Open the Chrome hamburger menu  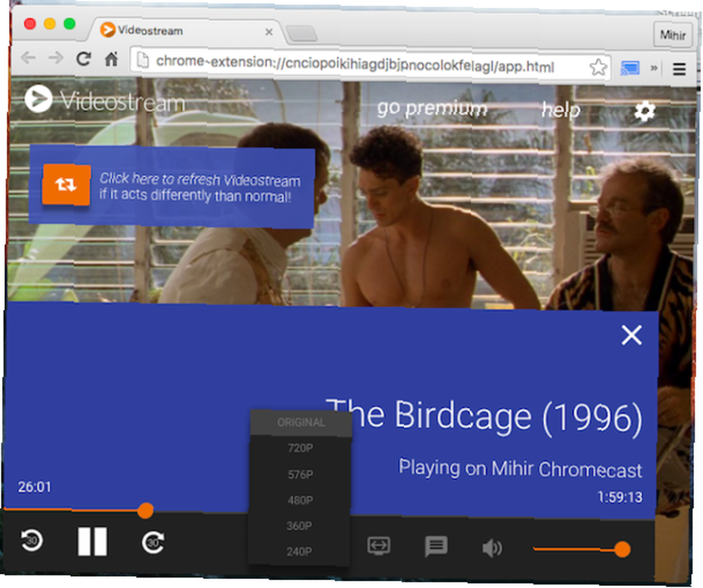pyautogui.click(x=679, y=69)
